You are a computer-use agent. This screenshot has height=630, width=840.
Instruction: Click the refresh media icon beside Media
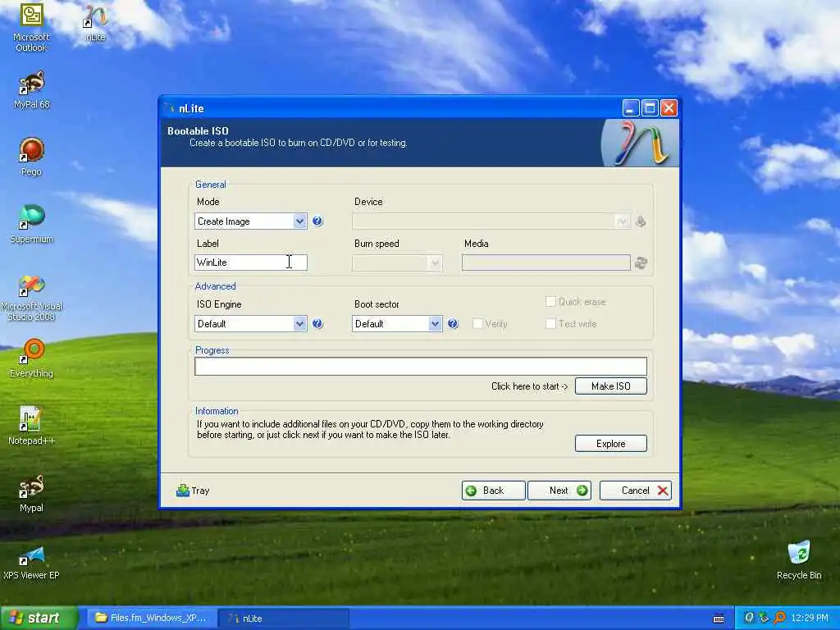[x=641, y=262]
